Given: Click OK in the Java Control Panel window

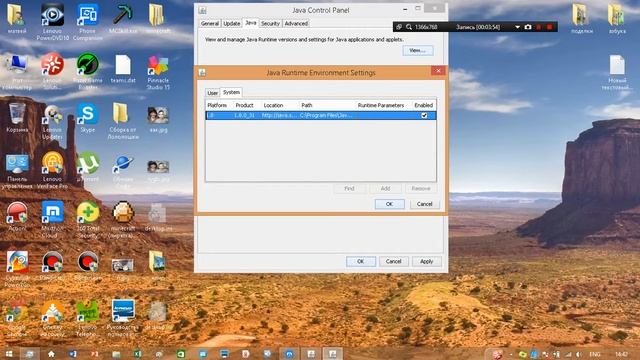Looking at the screenshot, I should [360, 261].
